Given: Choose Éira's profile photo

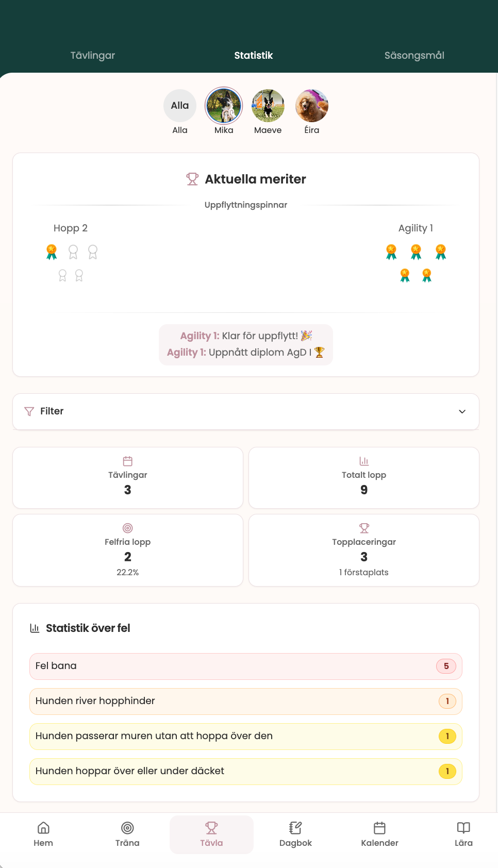Looking at the screenshot, I should point(312,106).
